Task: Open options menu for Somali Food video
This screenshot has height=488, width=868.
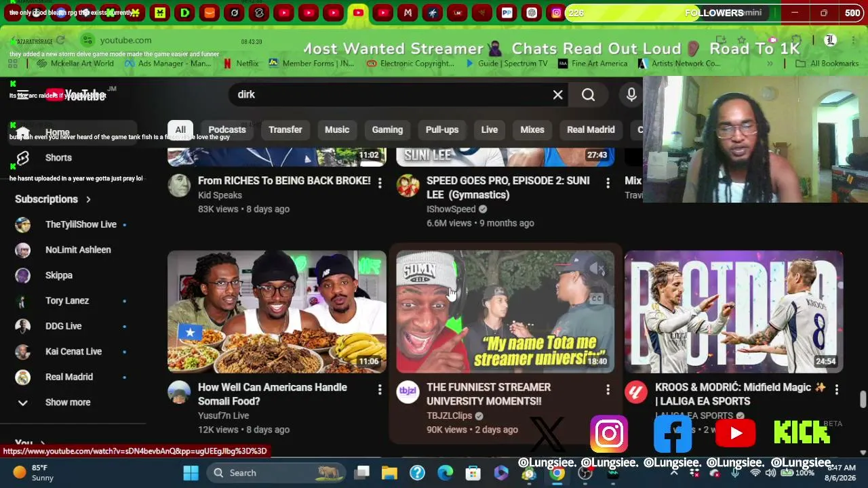Action: (380, 389)
